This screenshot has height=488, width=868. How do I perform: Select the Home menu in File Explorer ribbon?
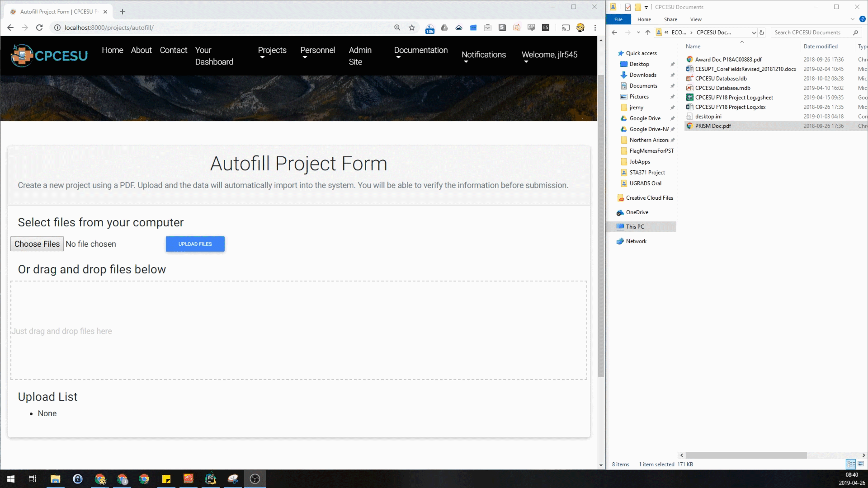coord(644,19)
